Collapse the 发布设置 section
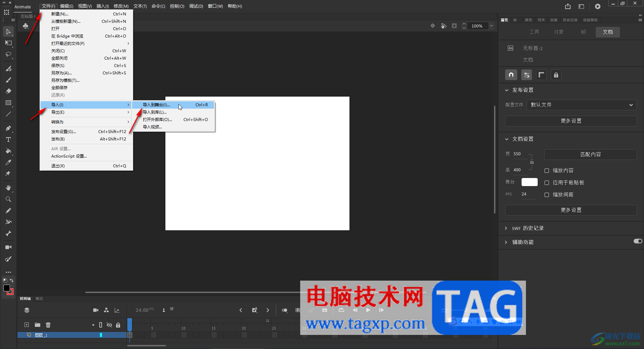This screenshot has width=644, height=349. (506, 90)
